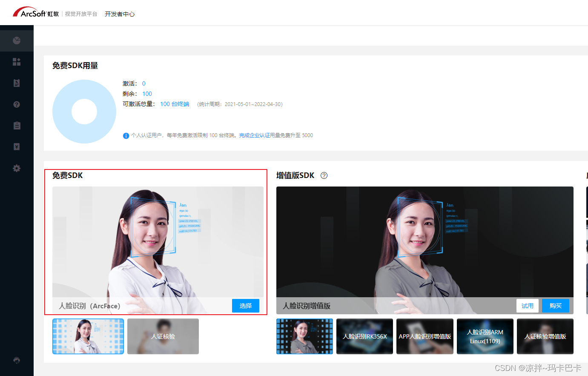Click the activated count value 0
Image resolution: width=588 pixels, height=376 pixels.
coord(144,83)
